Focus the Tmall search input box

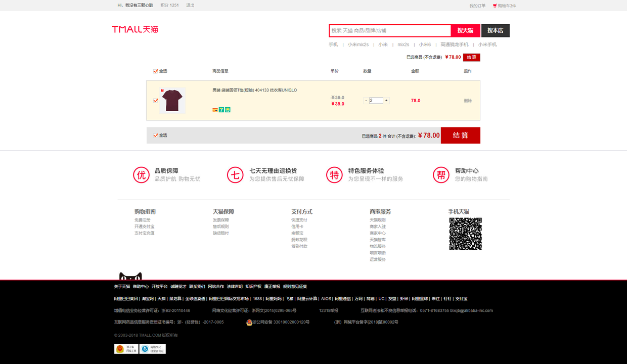click(x=390, y=31)
